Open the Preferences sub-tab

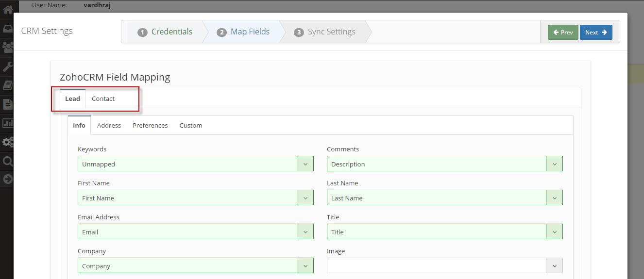[150, 125]
